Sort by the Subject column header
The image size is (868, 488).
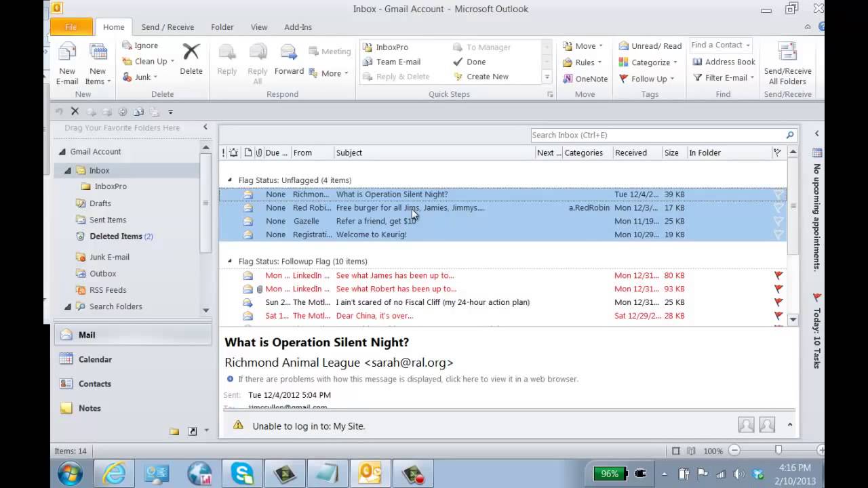point(434,152)
